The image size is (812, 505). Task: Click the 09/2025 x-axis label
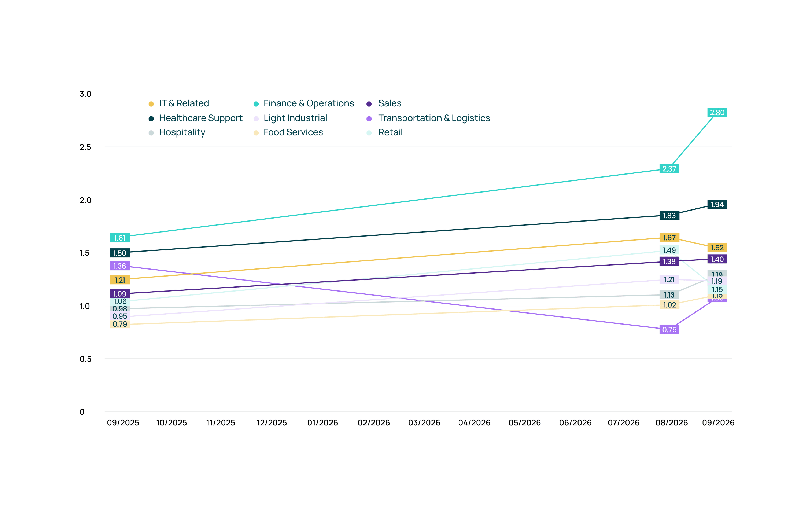coord(123,423)
